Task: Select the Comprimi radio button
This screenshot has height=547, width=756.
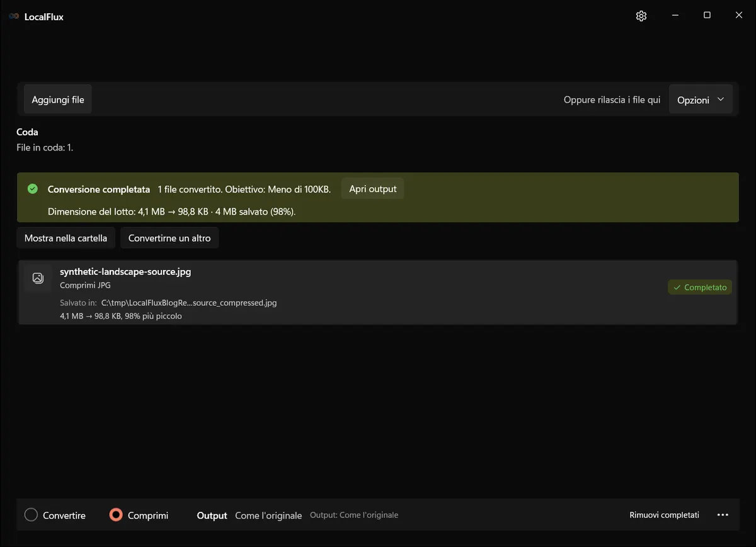Action: pos(116,515)
